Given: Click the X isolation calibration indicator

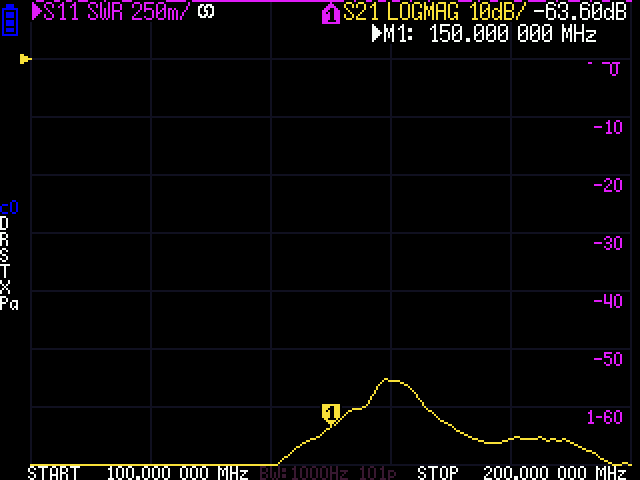Looking at the screenshot, I should click(x=5, y=287).
